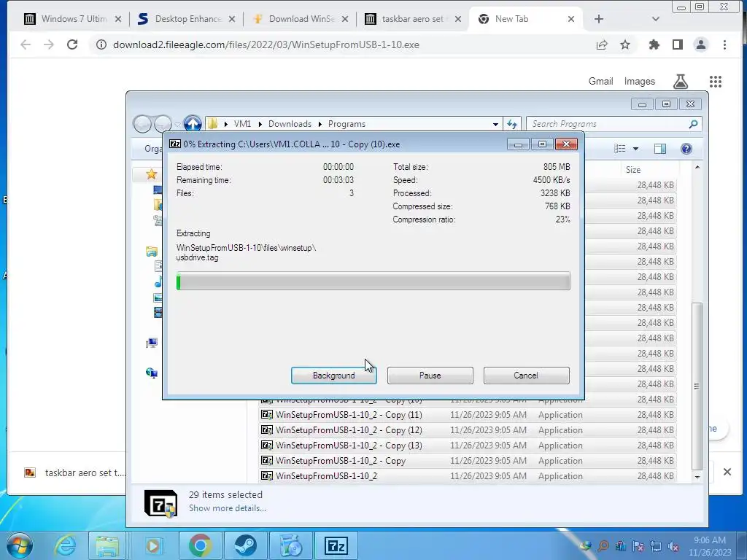
Task: Open Explorer view options dropdown arrow
Action: click(635, 149)
